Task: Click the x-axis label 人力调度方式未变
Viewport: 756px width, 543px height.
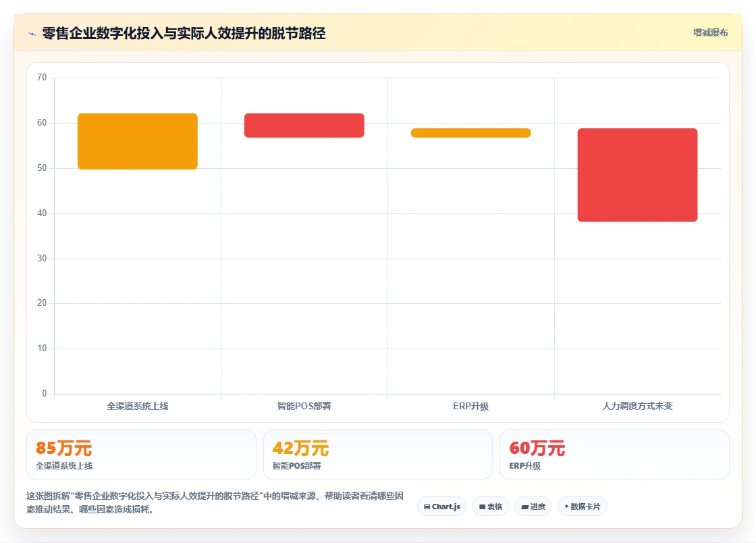Action: 637,406
